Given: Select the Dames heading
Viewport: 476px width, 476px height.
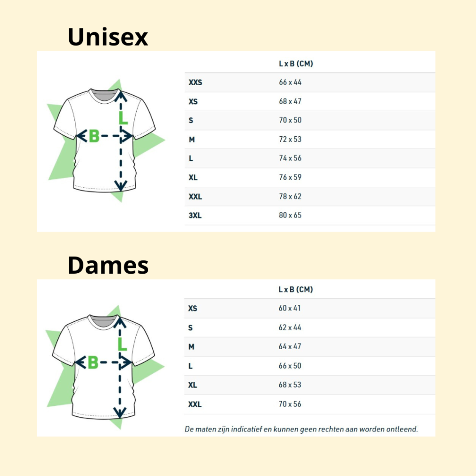Looking at the screenshot, I should pos(108,265).
